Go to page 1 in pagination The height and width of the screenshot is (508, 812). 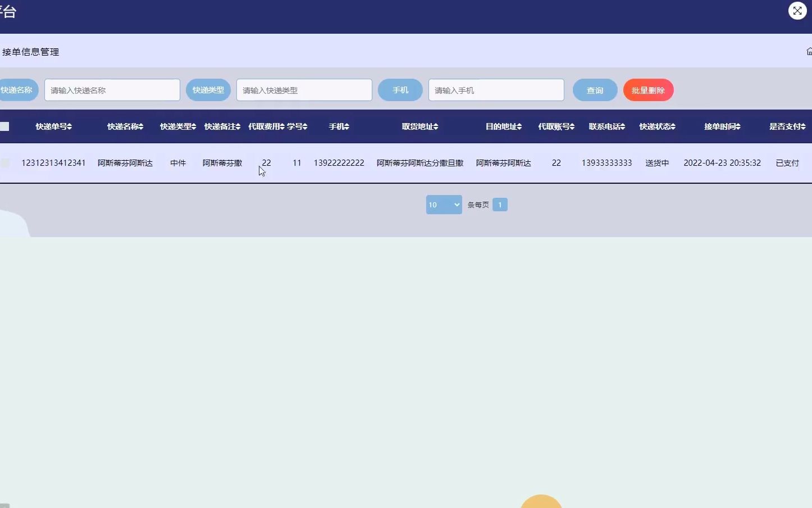[500, 205]
